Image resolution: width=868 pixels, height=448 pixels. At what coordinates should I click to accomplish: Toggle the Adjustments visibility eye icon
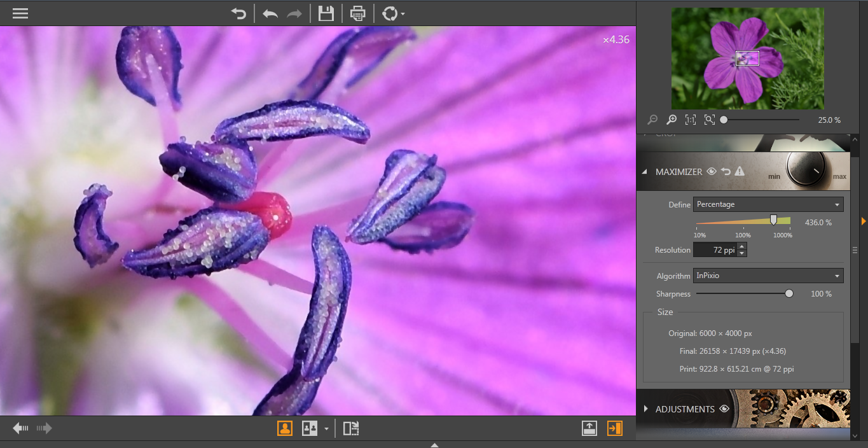coord(724,409)
